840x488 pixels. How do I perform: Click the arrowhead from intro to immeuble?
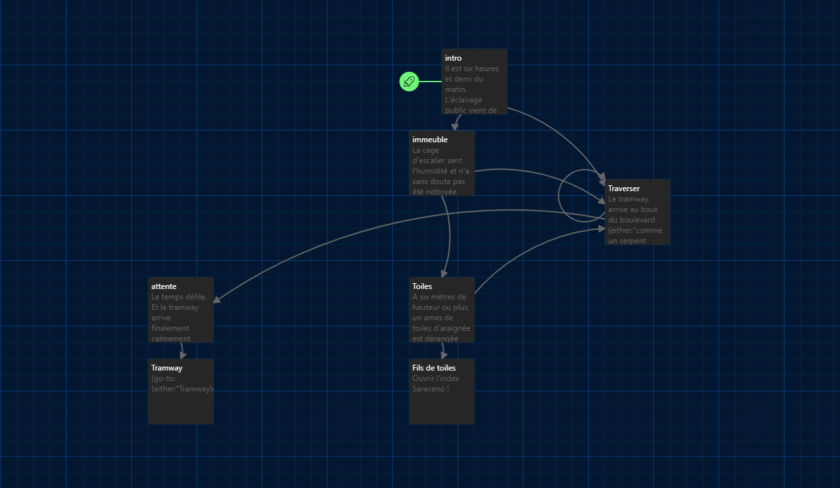(454, 126)
